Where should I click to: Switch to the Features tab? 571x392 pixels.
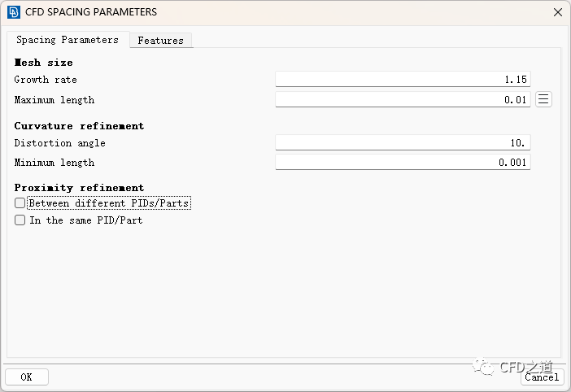160,40
